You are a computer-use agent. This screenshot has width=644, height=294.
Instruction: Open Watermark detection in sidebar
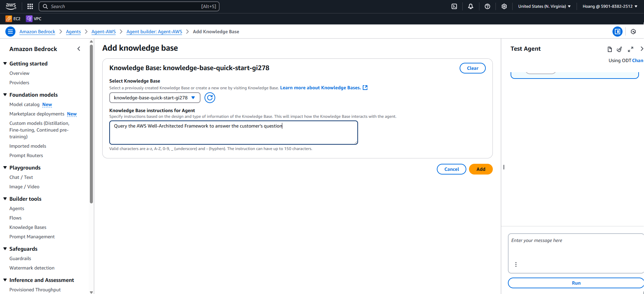pos(32,268)
